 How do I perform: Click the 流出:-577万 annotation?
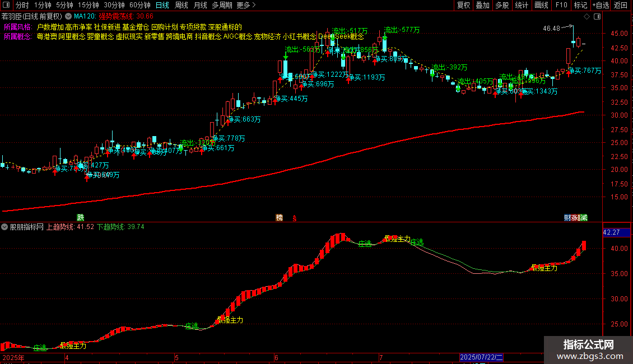pyautogui.click(x=402, y=30)
